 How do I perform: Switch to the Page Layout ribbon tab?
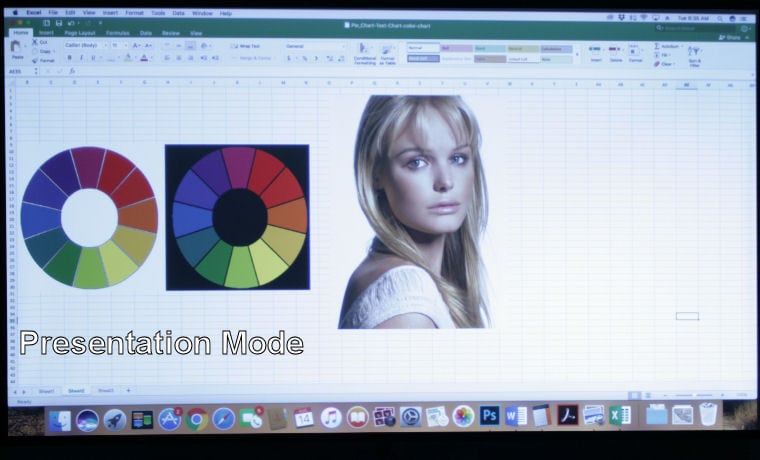(x=79, y=33)
